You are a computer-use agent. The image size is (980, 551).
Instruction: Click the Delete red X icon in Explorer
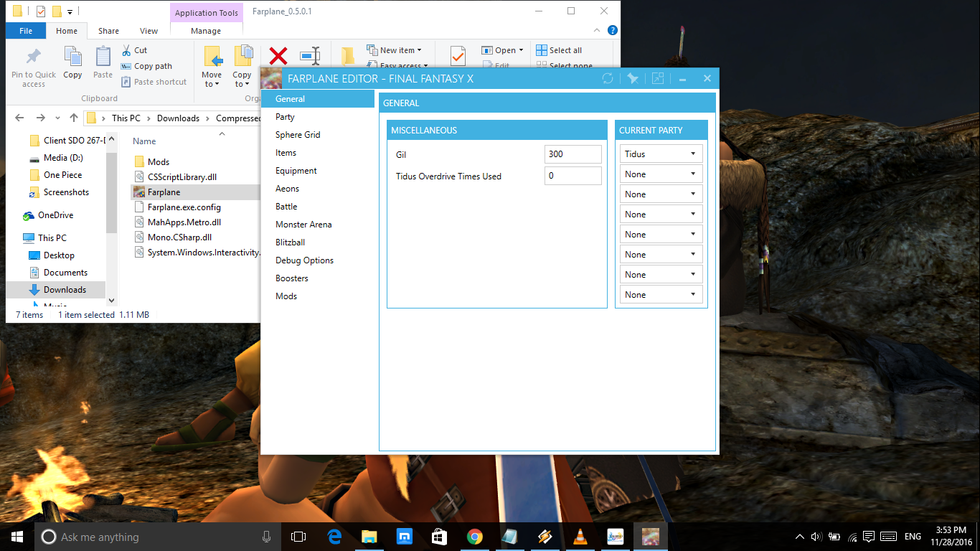[278, 56]
